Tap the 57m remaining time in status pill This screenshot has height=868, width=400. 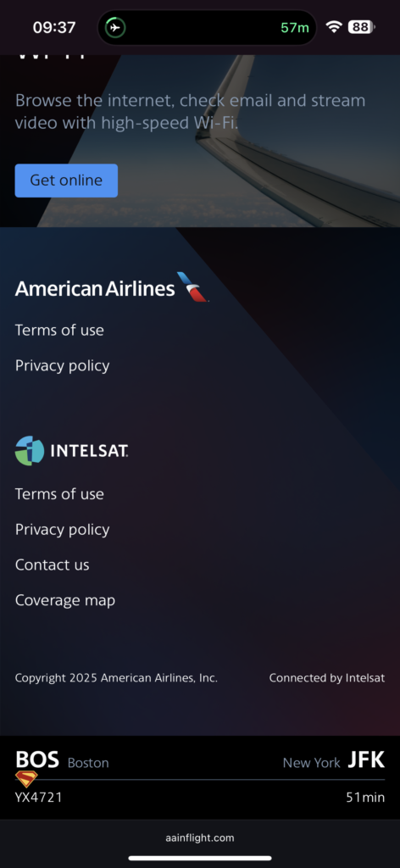click(x=294, y=27)
